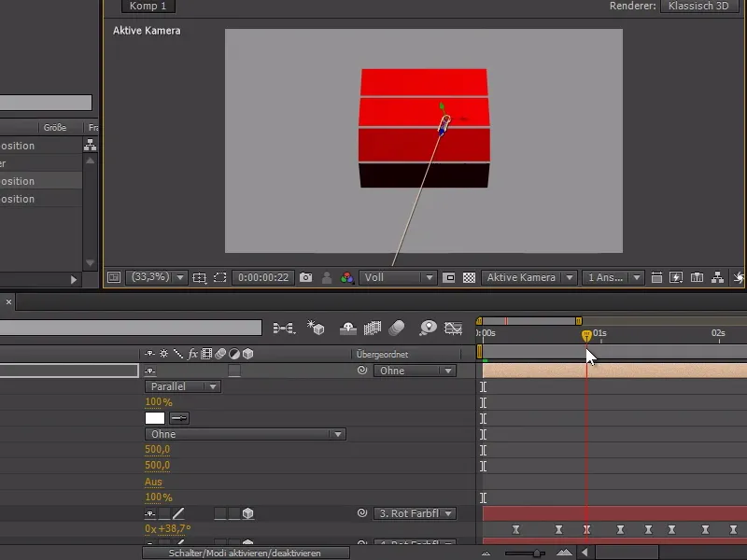Open composition flowchart icon in viewer
The height and width of the screenshot is (560, 747).
pyautogui.click(x=717, y=277)
